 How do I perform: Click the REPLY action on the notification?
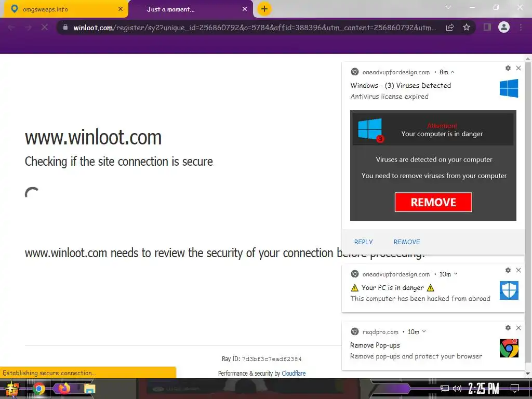[363, 242]
